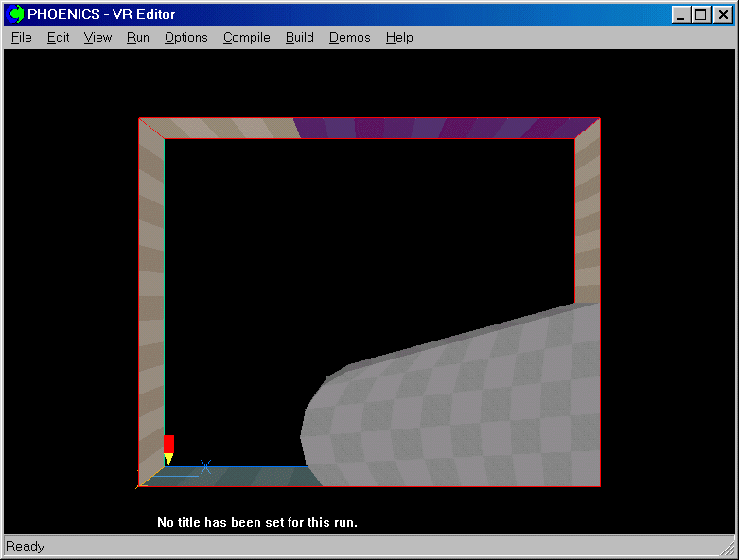
Task: Browse the Demos menu
Action: (x=349, y=38)
